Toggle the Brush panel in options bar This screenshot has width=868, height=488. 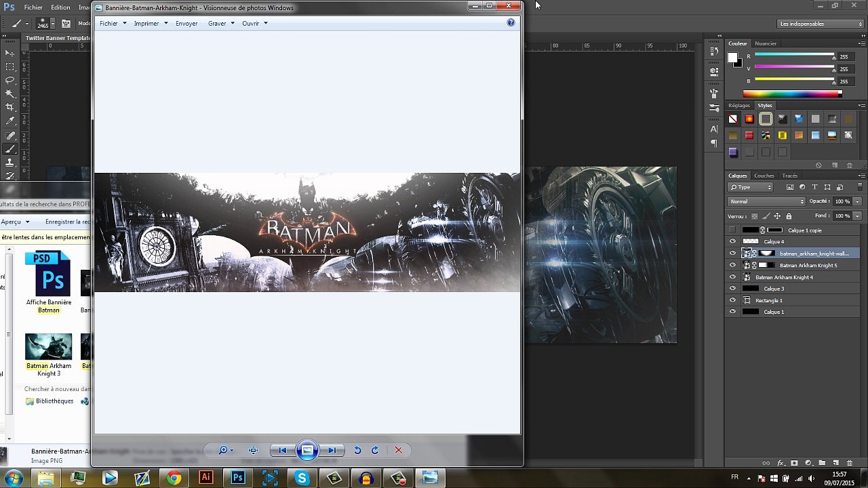coord(66,23)
